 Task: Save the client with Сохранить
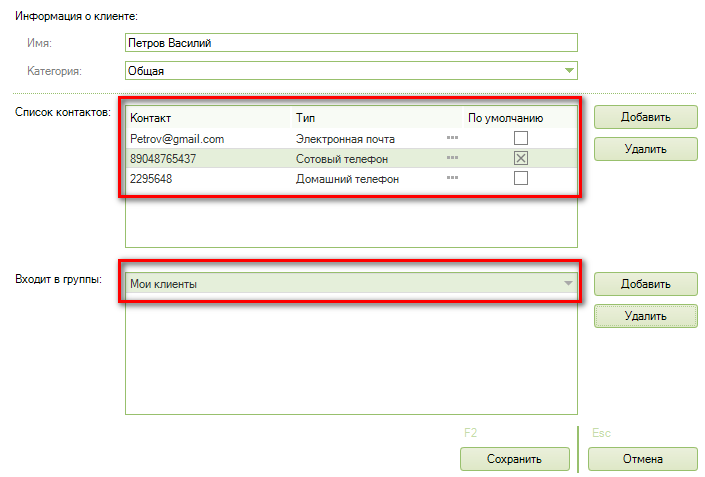(514, 459)
